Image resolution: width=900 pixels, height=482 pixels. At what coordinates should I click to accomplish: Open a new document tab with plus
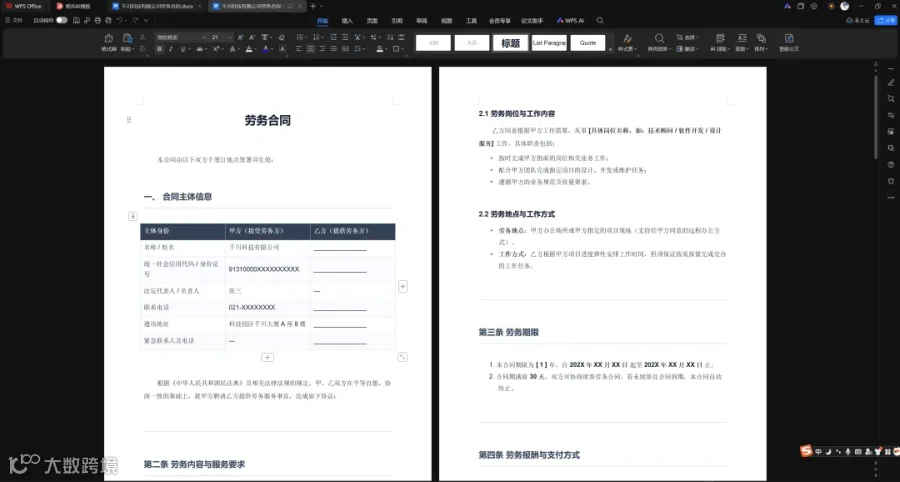(x=313, y=6)
